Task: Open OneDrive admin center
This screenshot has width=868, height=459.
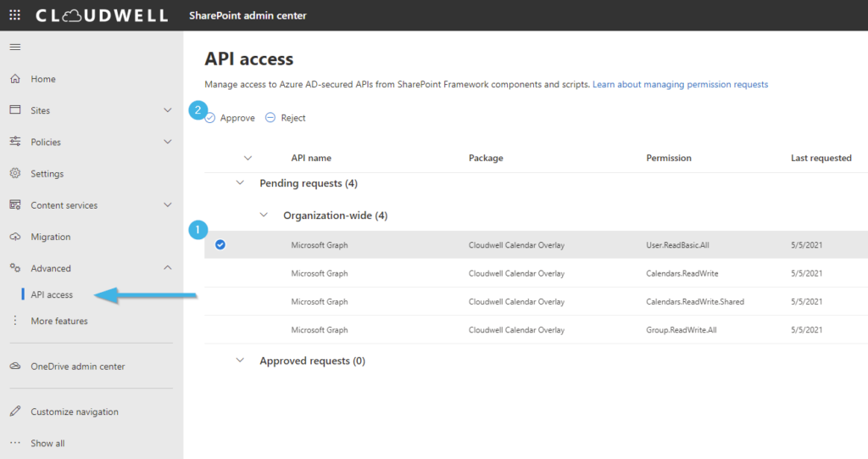Action: 77,367
